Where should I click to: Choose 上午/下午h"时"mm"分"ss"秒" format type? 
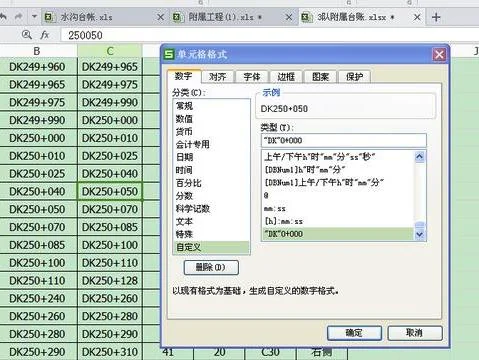[338, 157]
